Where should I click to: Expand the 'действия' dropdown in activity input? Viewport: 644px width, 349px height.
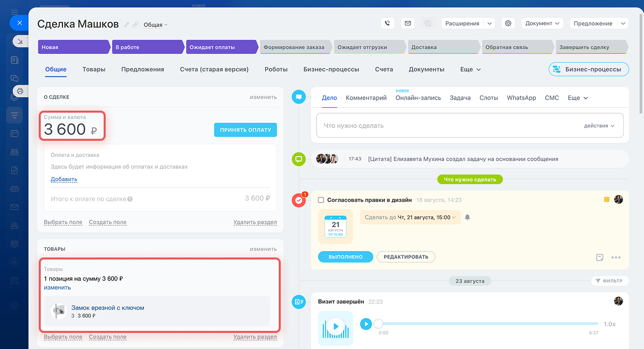point(599,126)
